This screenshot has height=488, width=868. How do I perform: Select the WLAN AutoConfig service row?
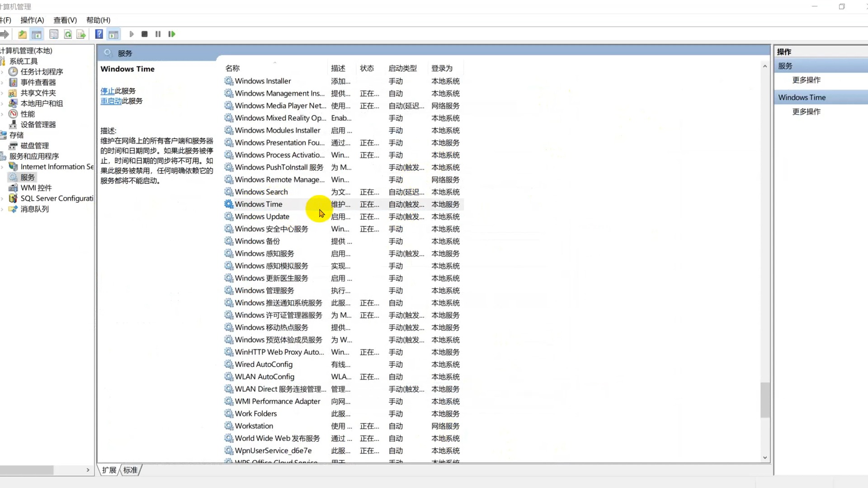pos(344,377)
